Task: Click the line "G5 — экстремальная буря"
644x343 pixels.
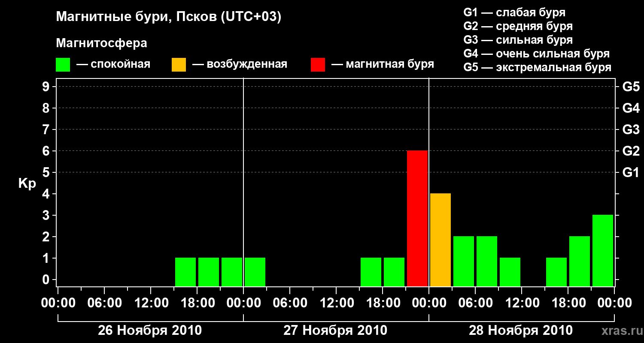Action: pyautogui.click(x=537, y=67)
